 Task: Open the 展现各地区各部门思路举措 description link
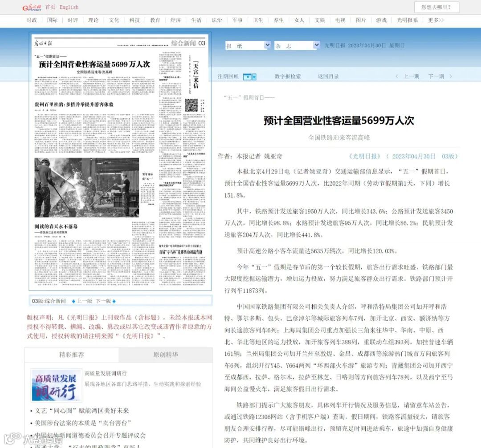coord(143,384)
